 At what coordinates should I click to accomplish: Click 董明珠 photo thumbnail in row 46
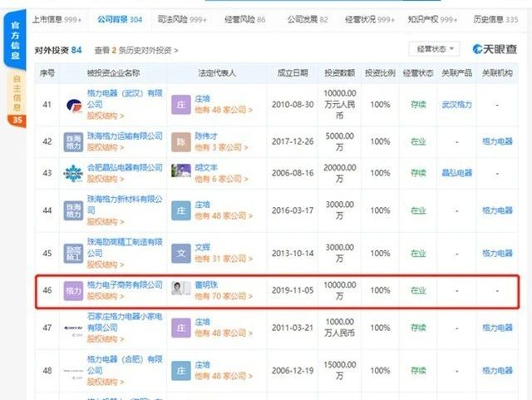181,288
